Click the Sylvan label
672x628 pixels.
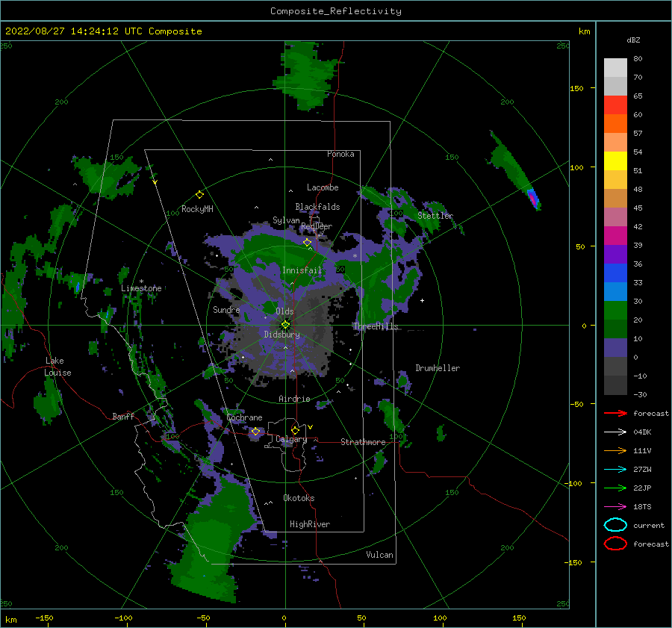(x=286, y=220)
